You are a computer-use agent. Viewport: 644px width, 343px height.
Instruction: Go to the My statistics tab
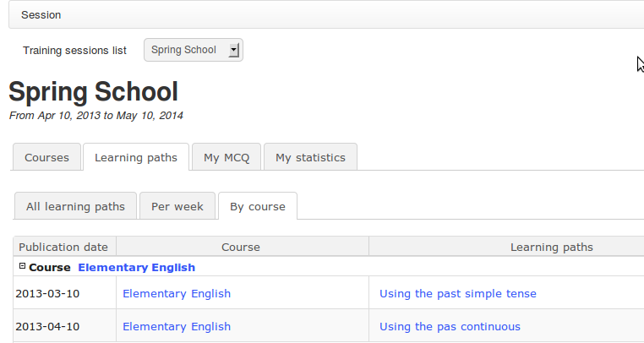point(310,157)
